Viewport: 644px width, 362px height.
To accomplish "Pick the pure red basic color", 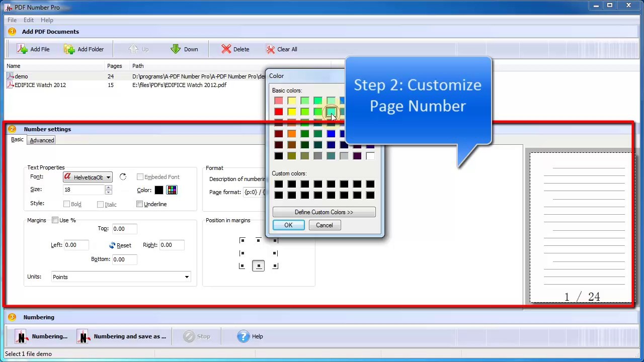I will coord(279,112).
